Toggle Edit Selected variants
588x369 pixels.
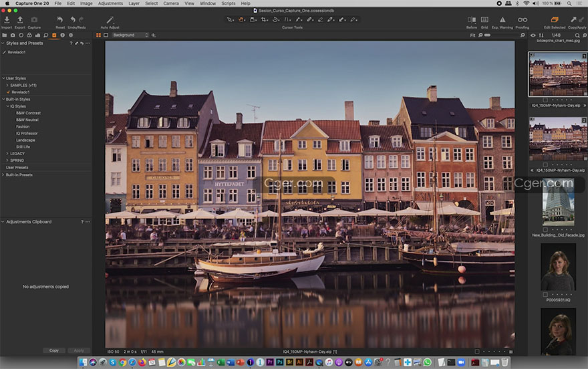pyautogui.click(x=555, y=19)
